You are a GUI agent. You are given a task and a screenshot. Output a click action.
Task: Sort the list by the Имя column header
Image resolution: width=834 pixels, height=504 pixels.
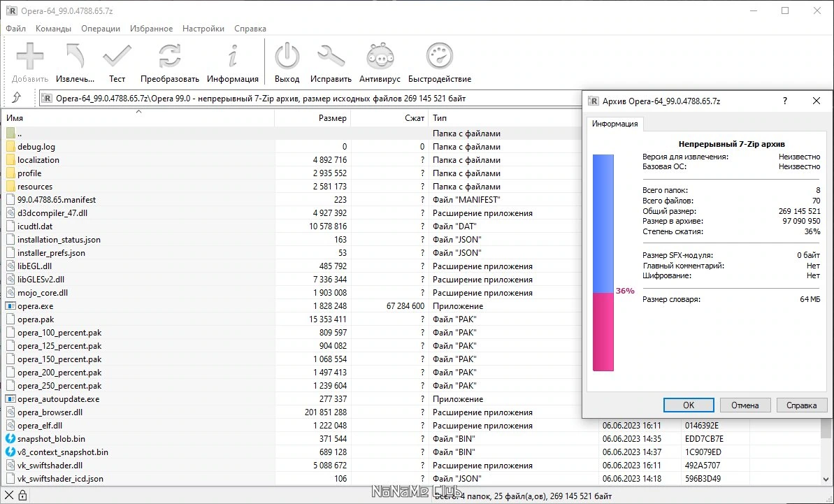click(138, 118)
